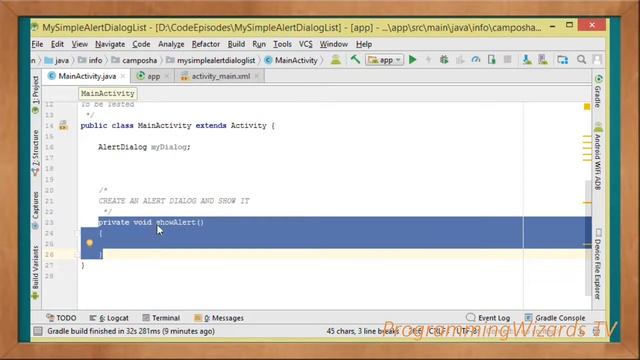Open the Build Variants tool window
Viewport: 640px width, 360px height.
pyautogui.click(x=36, y=273)
